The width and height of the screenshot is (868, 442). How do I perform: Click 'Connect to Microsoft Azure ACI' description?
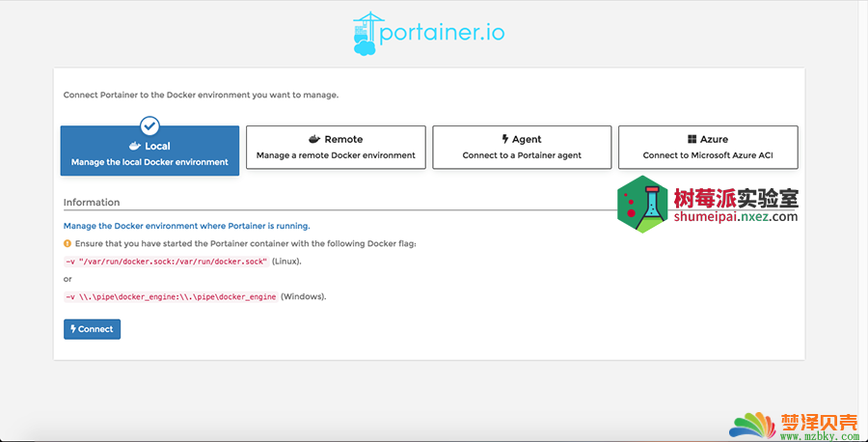pos(708,155)
